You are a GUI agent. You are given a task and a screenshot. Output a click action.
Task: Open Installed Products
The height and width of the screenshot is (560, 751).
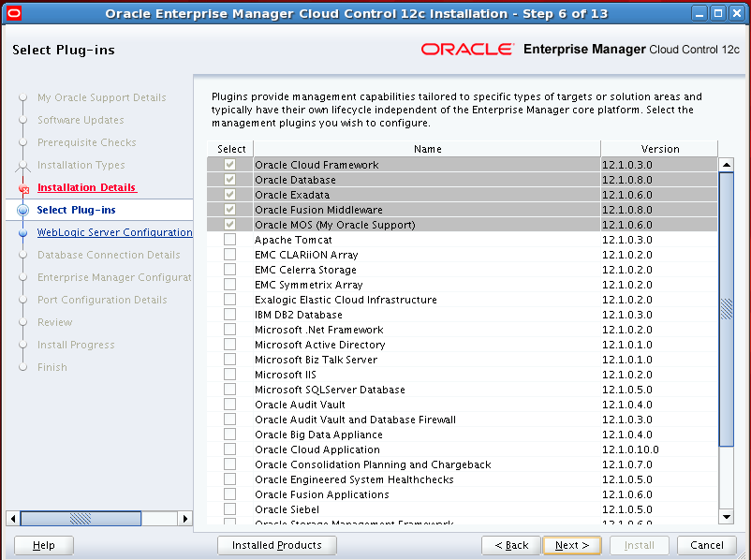click(277, 545)
